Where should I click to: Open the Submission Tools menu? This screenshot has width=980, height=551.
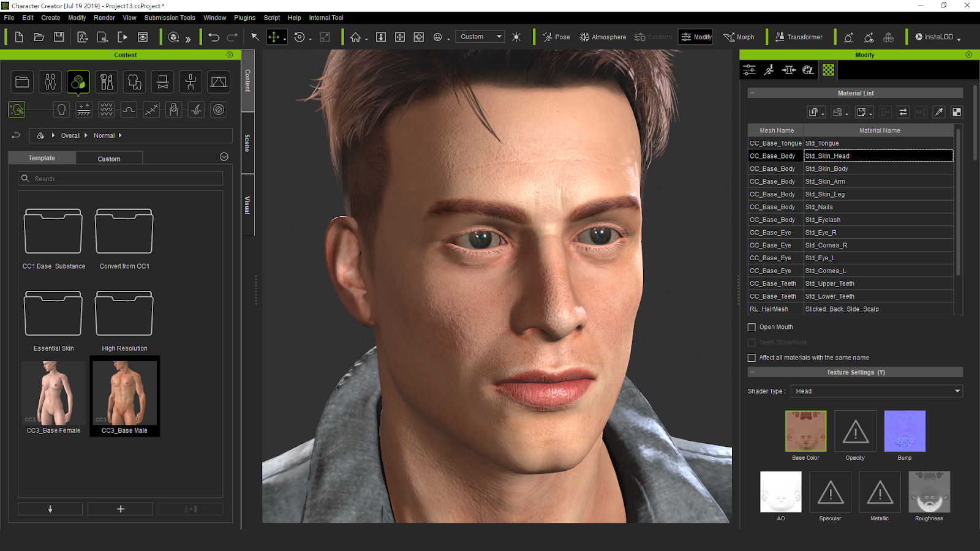(x=170, y=18)
